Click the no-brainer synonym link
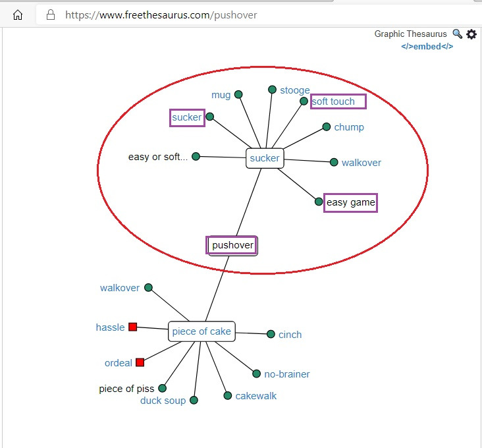This screenshot has width=482, height=448. 287,374
